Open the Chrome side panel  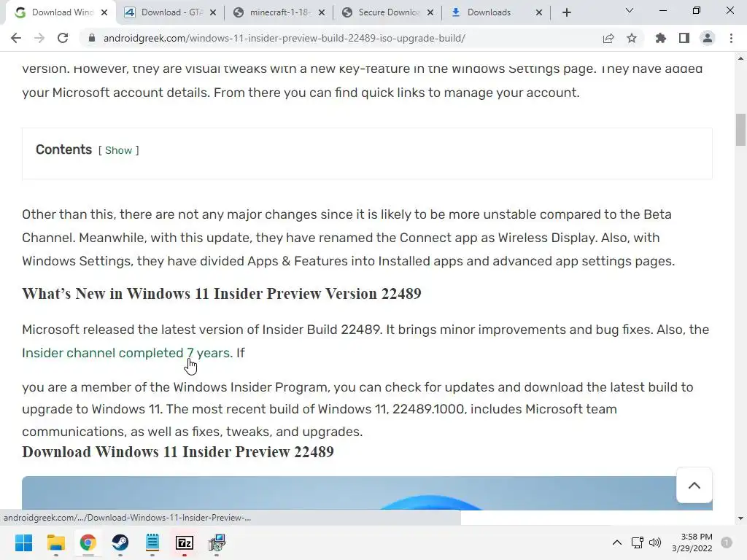click(684, 38)
